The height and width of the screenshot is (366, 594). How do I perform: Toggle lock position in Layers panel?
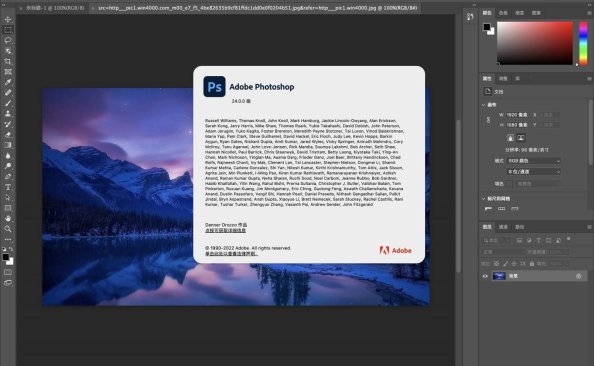514,264
